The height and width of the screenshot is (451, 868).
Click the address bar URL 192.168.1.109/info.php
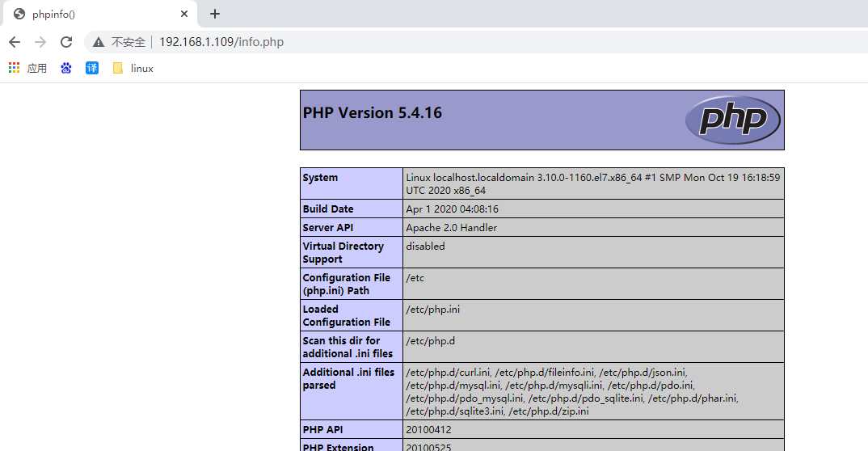[x=221, y=42]
